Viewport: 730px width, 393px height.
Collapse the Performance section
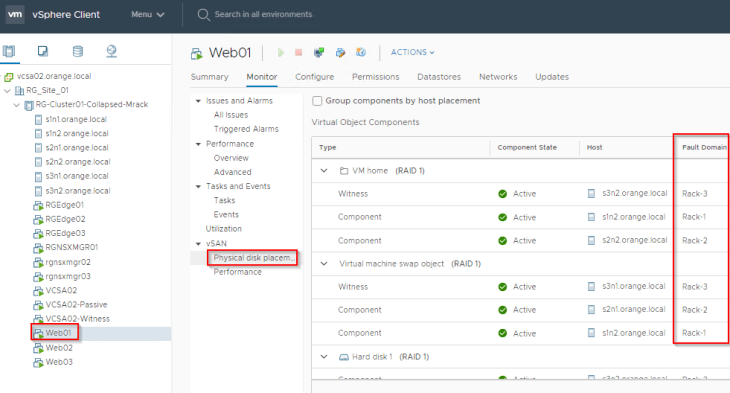pyautogui.click(x=198, y=144)
